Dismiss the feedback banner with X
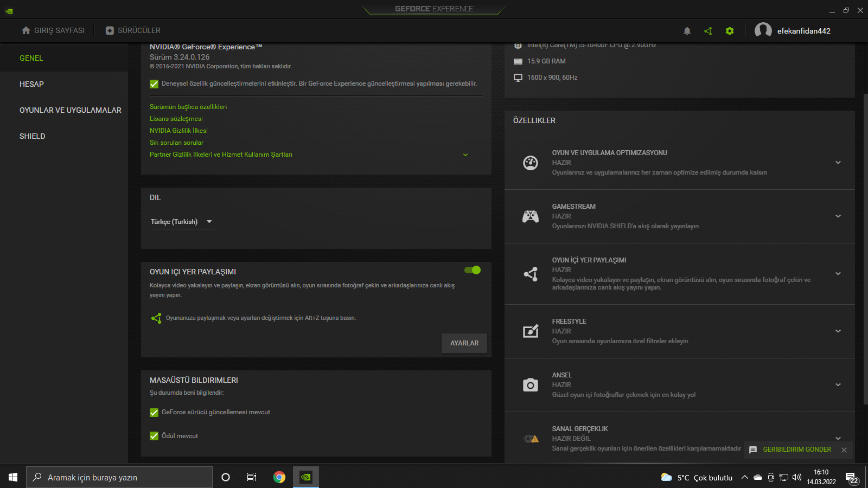 (x=844, y=450)
